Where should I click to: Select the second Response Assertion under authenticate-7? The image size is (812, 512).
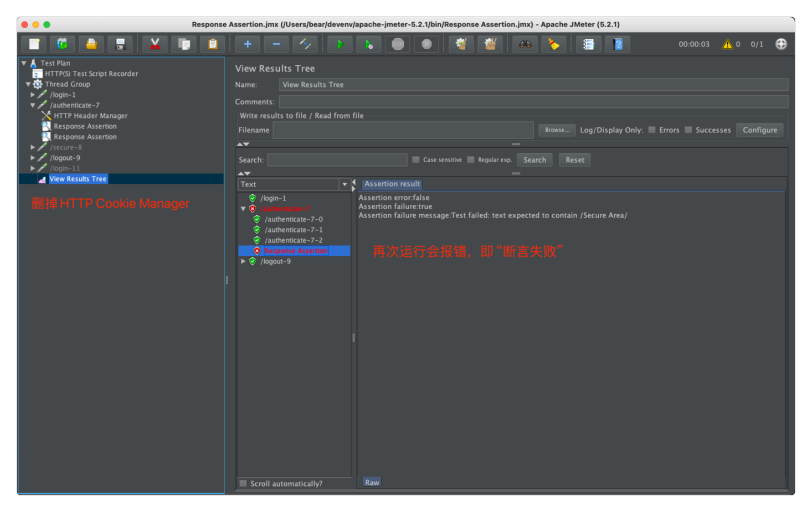pos(85,137)
